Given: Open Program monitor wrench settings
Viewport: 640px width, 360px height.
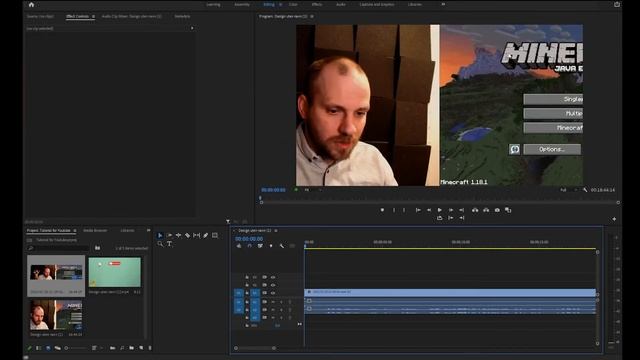Looking at the screenshot, I should (585, 190).
